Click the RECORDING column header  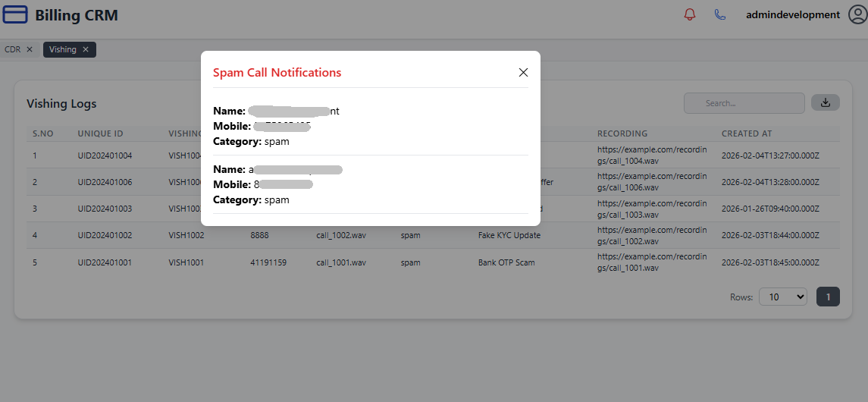pyautogui.click(x=622, y=133)
